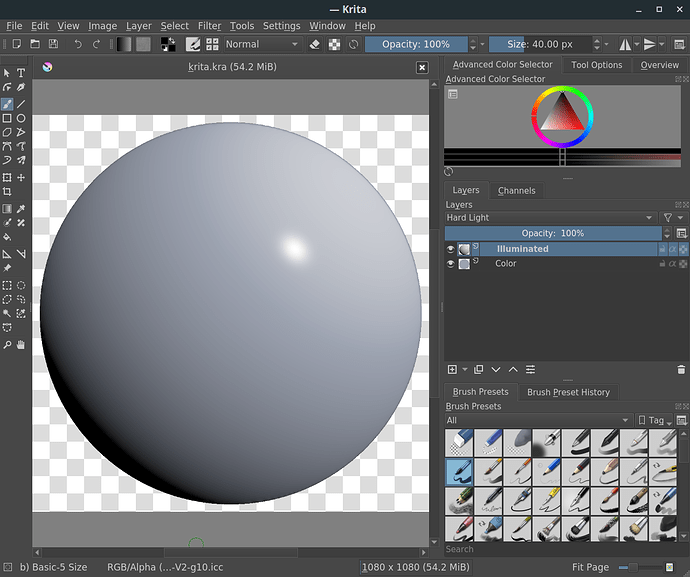This screenshot has height=577, width=690.
Task: Select the Ellipse shape tool
Action: (21, 118)
